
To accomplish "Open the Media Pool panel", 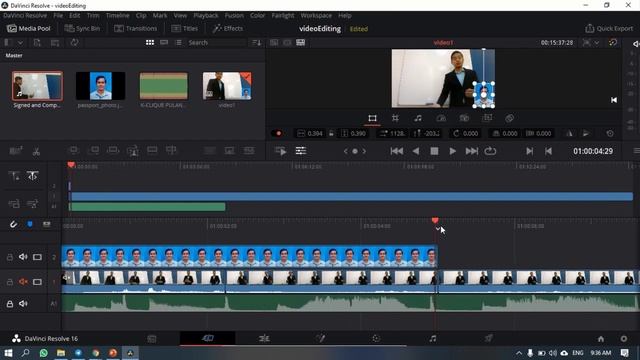I will (x=29, y=29).
